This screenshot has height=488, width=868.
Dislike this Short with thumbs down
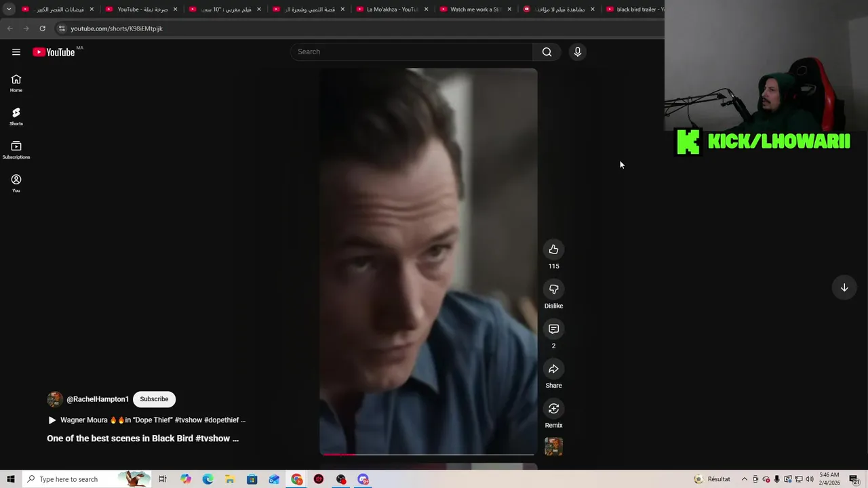click(553, 289)
